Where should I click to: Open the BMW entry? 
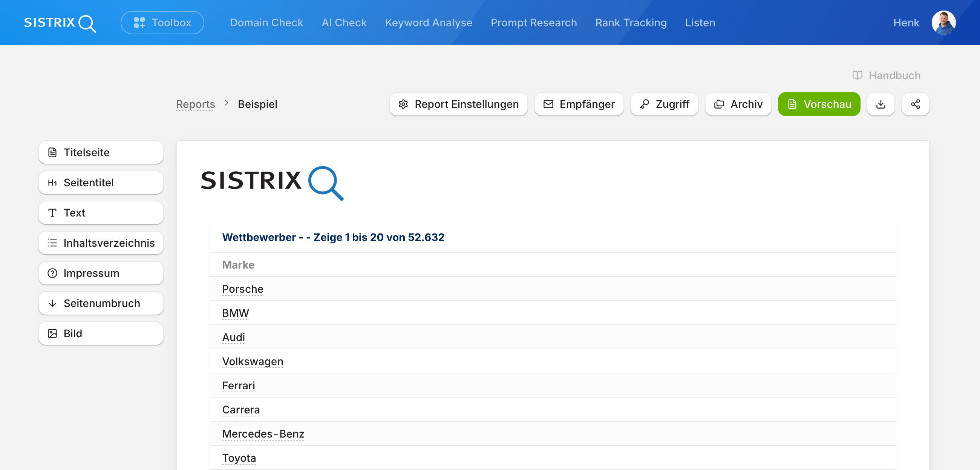(236, 313)
